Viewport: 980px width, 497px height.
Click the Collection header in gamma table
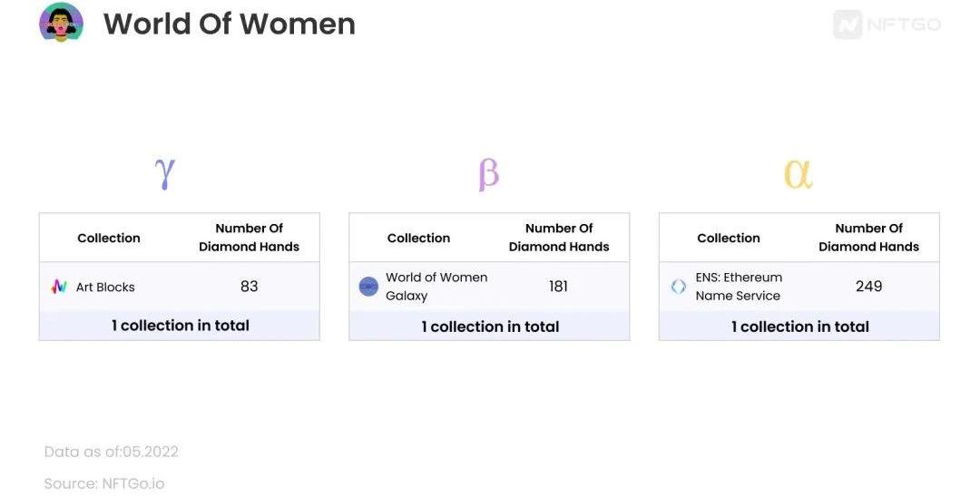(109, 238)
